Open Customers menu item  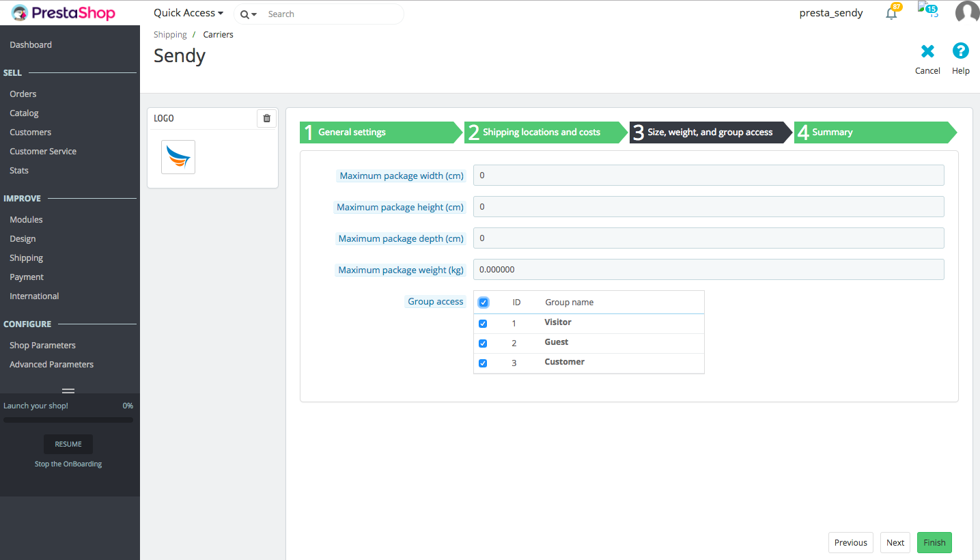point(31,132)
